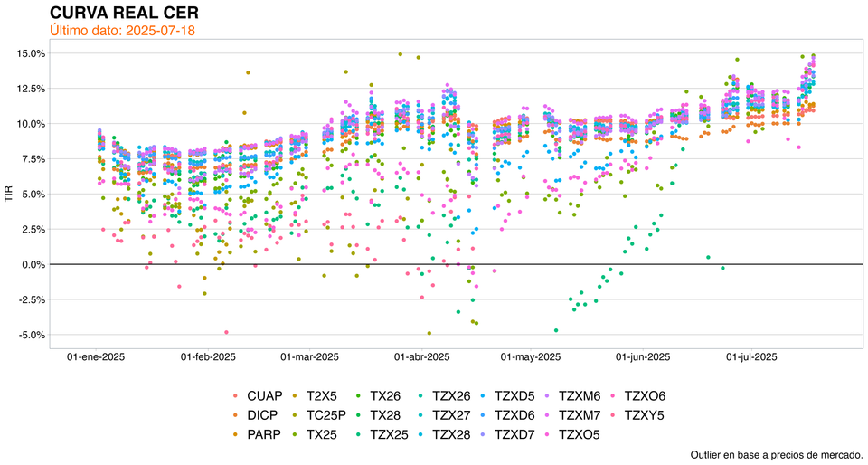Click the TZXY5 legend label
The height and width of the screenshot is (465, 868).
point(642,415)
